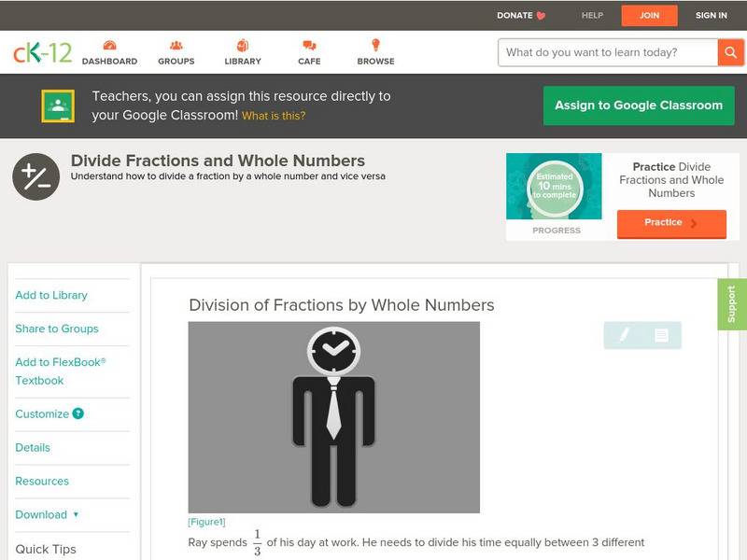Click 'Divide Fractions and Whole Numbers' title
The image size is (747, 560).
218,161
